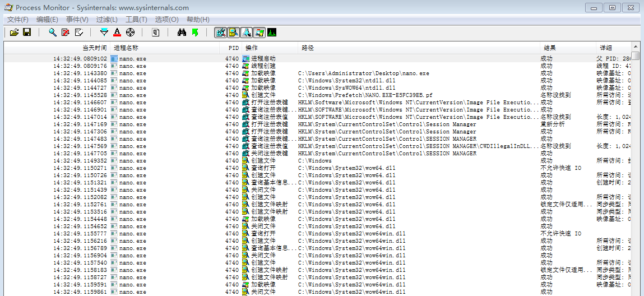Screen dimensions: 644x296
Task: Select the path C:\Windows\System32\ntdll.dll
Action: (x=346, y=81)
